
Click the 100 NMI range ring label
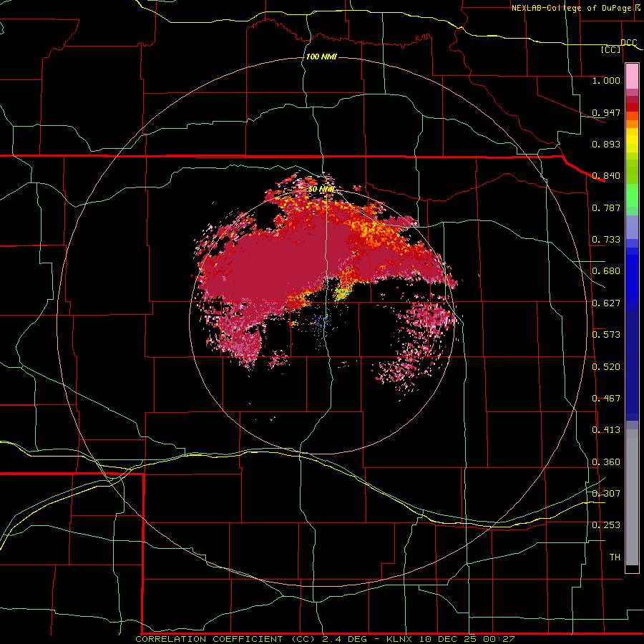tap(321, 57)
